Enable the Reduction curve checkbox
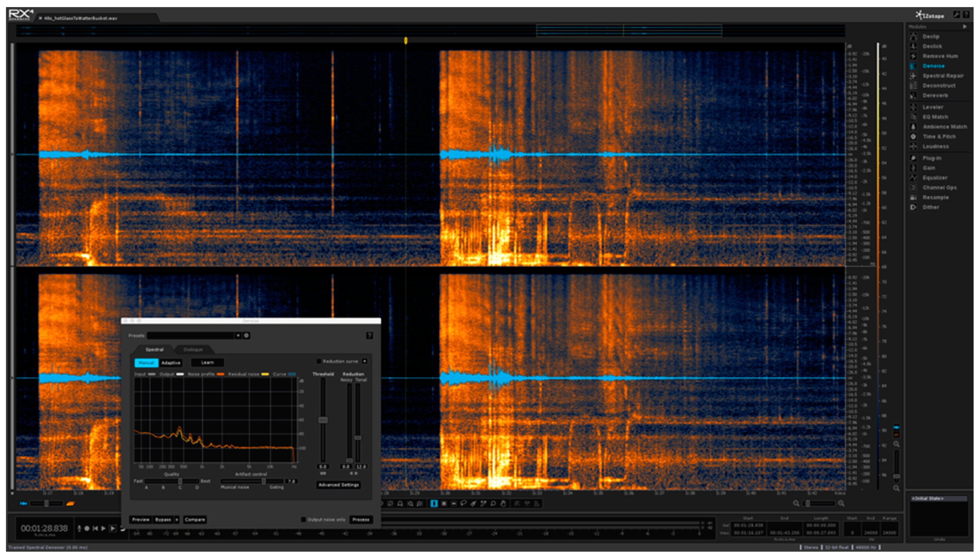Image resolution: width=980 pixels, height=559 pixels. coord(318,361)
